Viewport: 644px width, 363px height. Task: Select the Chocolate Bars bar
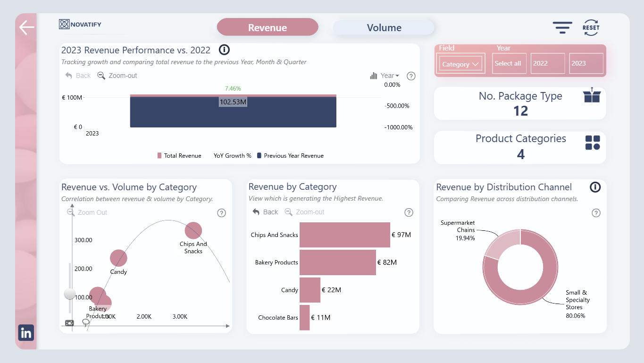(x=305, y=318)
